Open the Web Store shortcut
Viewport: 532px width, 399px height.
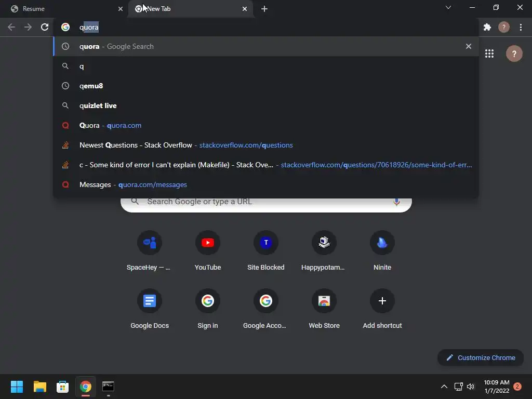(324, 309)
